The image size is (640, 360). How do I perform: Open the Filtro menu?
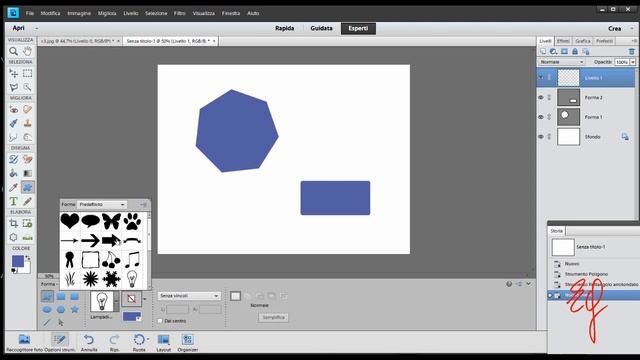[180, 13]
